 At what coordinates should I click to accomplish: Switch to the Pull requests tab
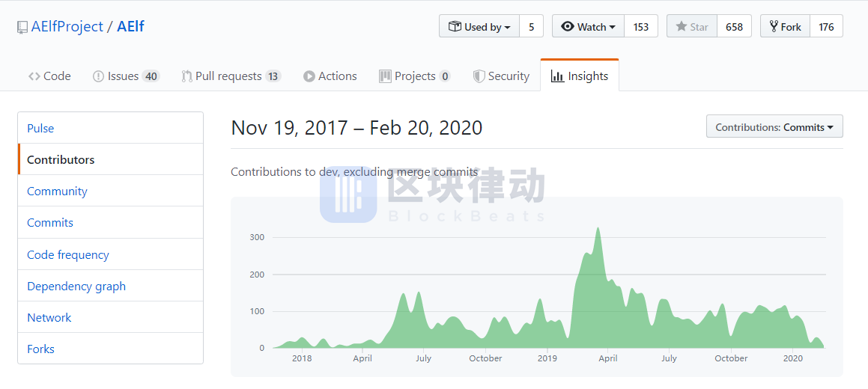[x=231, y=76]
